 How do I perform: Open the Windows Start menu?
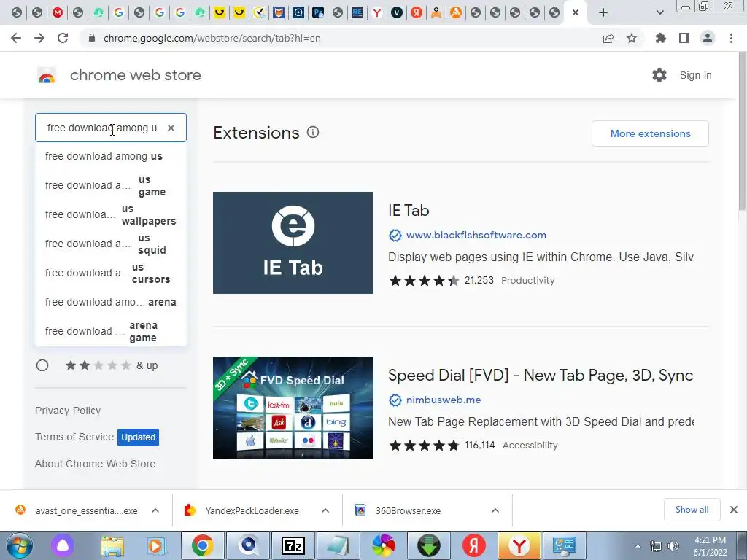coord(20,545)
